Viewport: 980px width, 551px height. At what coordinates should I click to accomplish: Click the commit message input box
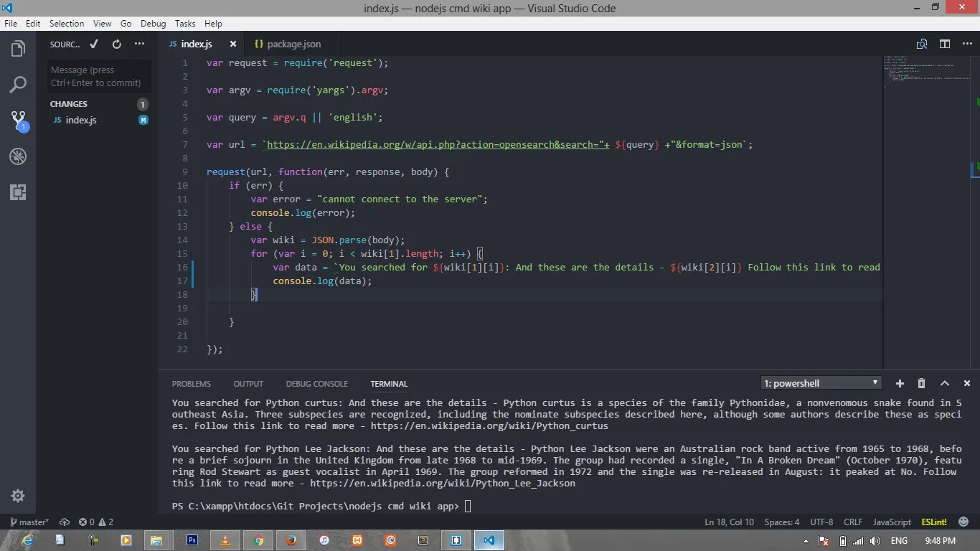tap(100, 76)
